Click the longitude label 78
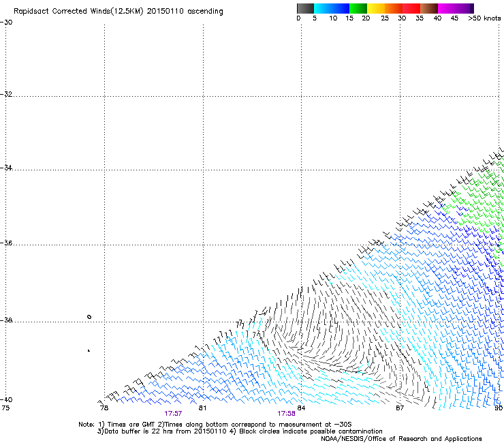 104,408
